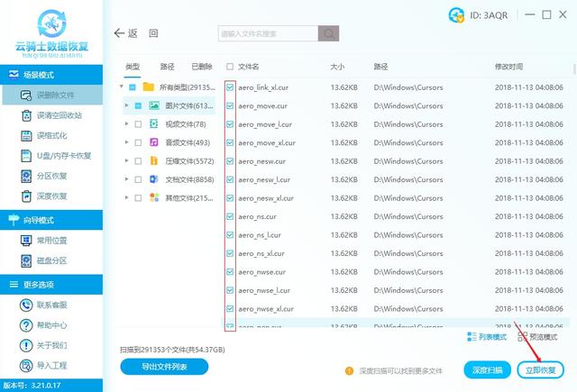Switch to 已删除 tab
This screenshot has width=577, height=392.
[x=202, y=67]
